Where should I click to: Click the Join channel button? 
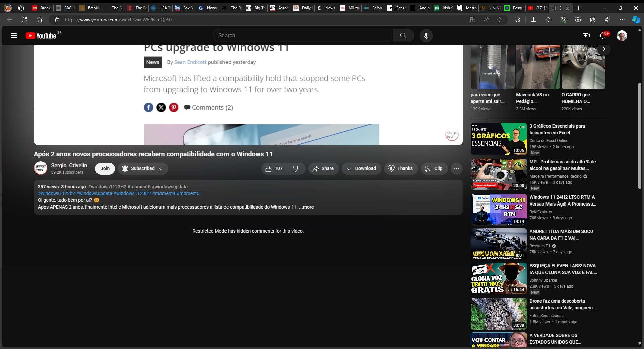coord(105,169)
